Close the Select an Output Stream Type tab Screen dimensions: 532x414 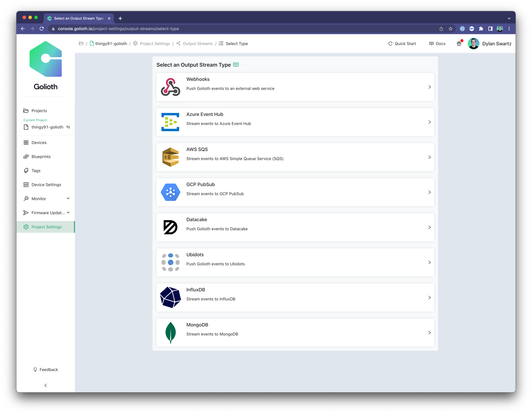(x=109, y=19)
